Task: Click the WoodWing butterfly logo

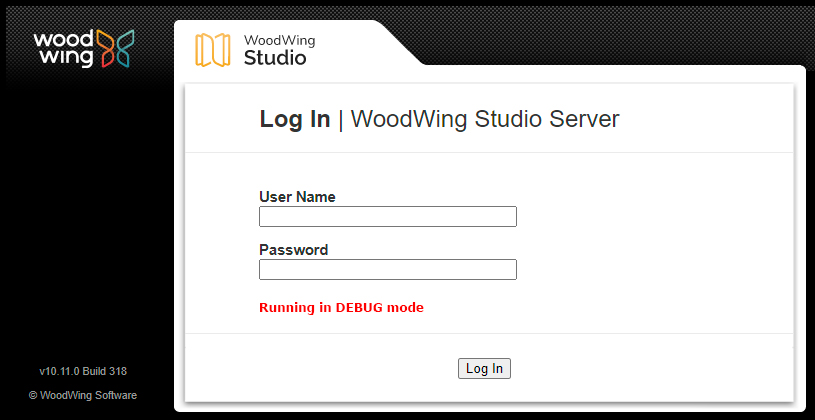Action: point(115,48)
